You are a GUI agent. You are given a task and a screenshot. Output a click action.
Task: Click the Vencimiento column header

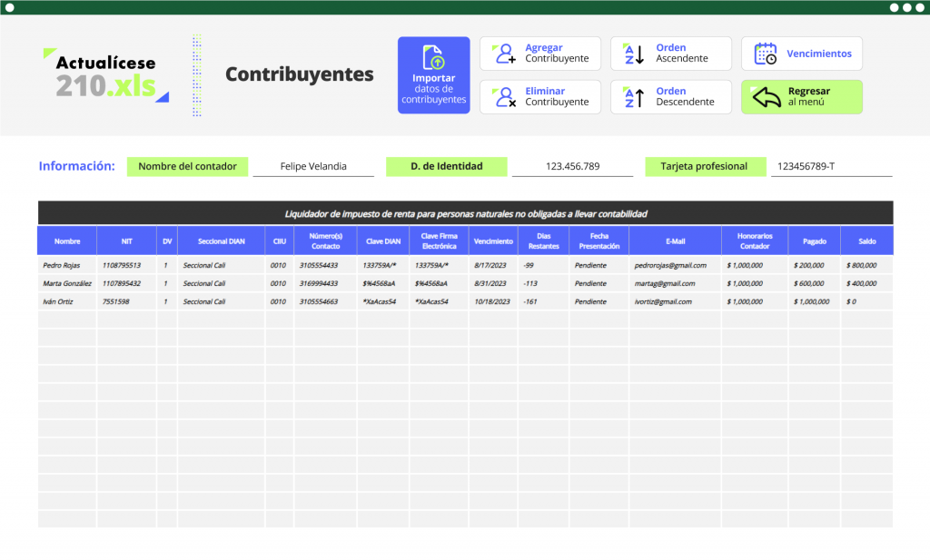(493, 241)
